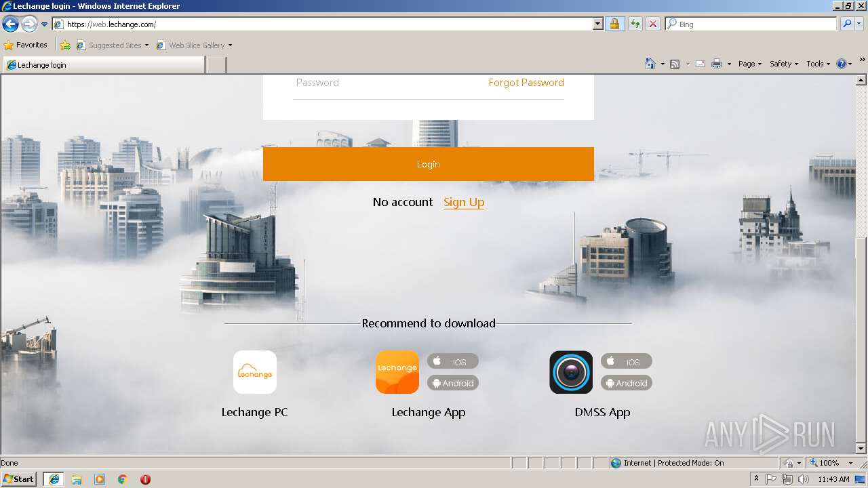Open the Favorites star button
Image resolution: width=868 pixels, height=488 pixels.
click(26, 45)
